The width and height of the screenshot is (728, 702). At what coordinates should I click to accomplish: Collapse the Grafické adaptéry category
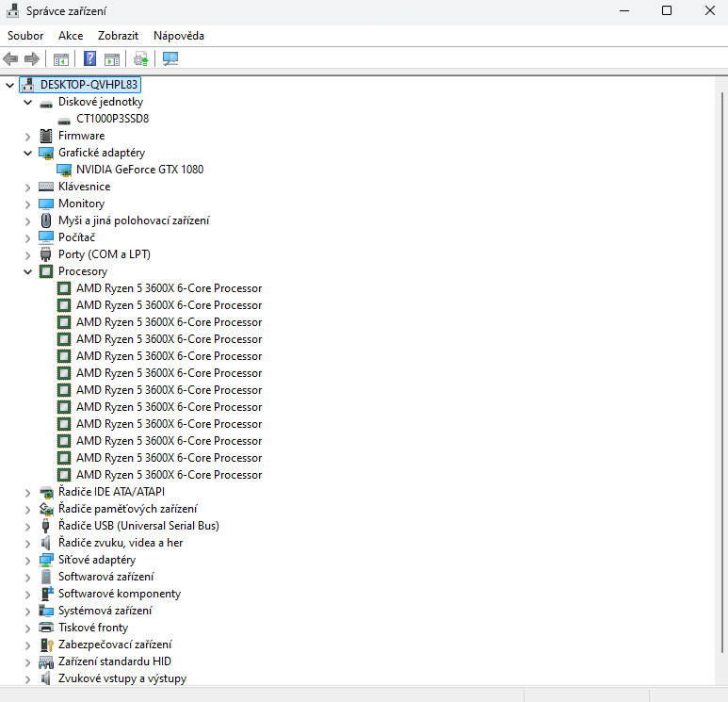(28, 153)
